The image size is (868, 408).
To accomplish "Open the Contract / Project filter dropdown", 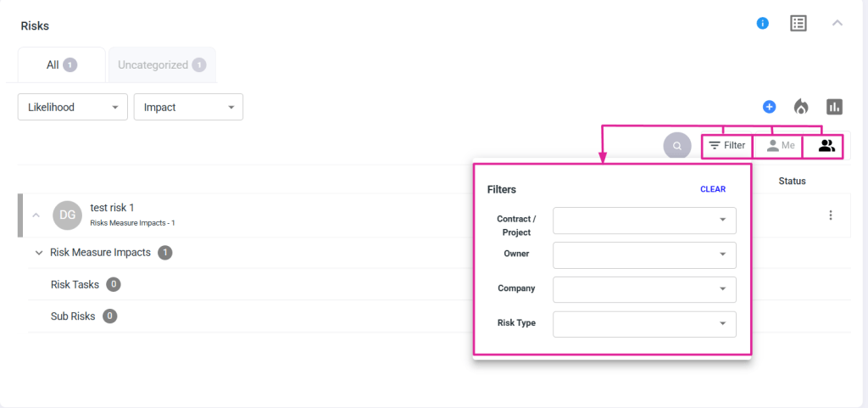I will [x=644, y=221].
